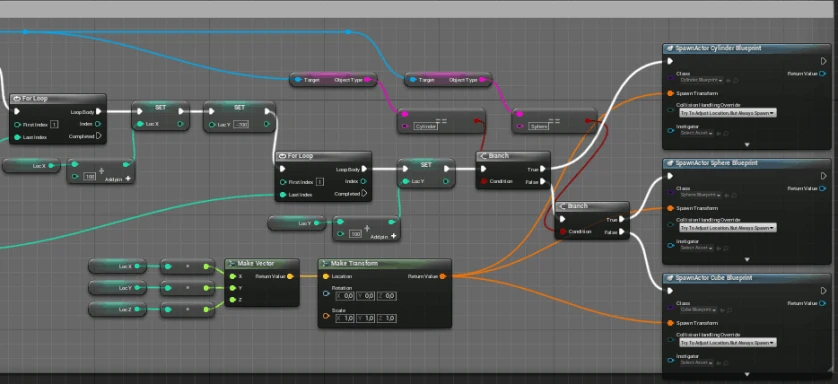Click Scale X field on Make Transform
This screenshot has height=384, width=838.
click(345, 318)
